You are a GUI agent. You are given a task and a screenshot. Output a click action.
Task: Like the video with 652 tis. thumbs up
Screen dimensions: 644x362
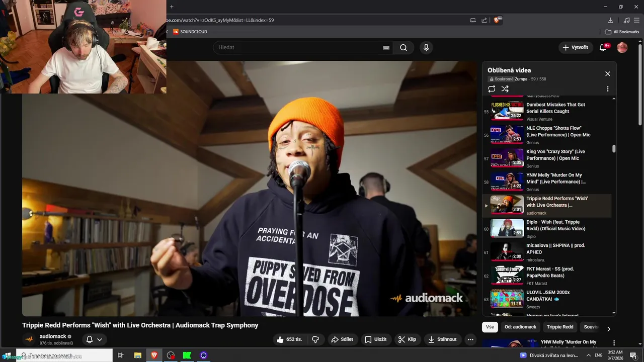290,339
